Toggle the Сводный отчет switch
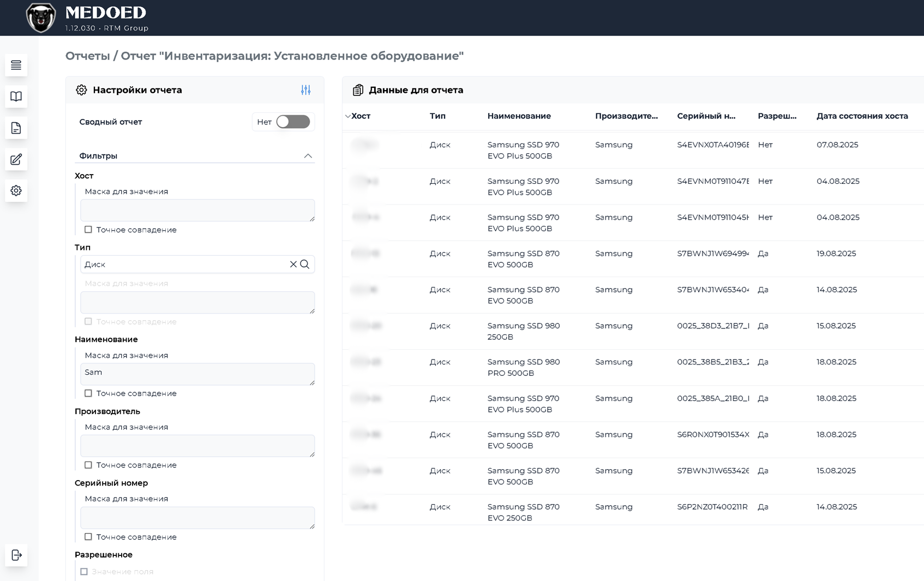Viewport: 924px width, 581px height. (x=293, y=122)
